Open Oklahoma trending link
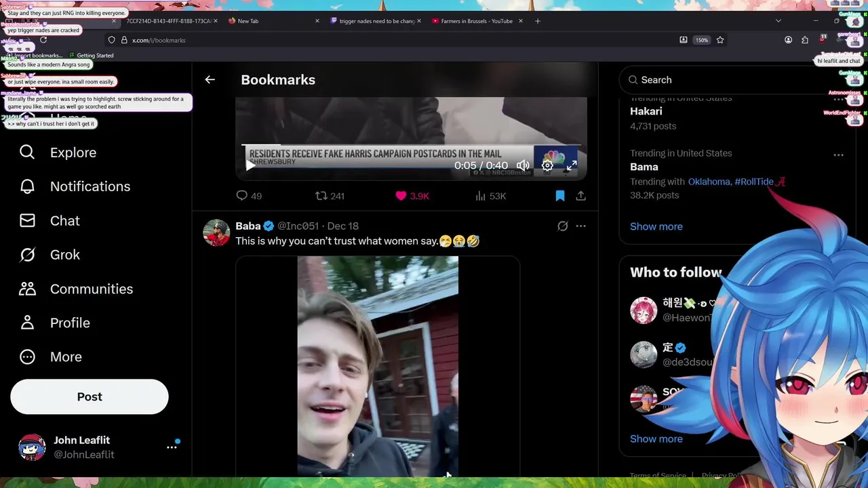 click(x=709, y=182)
